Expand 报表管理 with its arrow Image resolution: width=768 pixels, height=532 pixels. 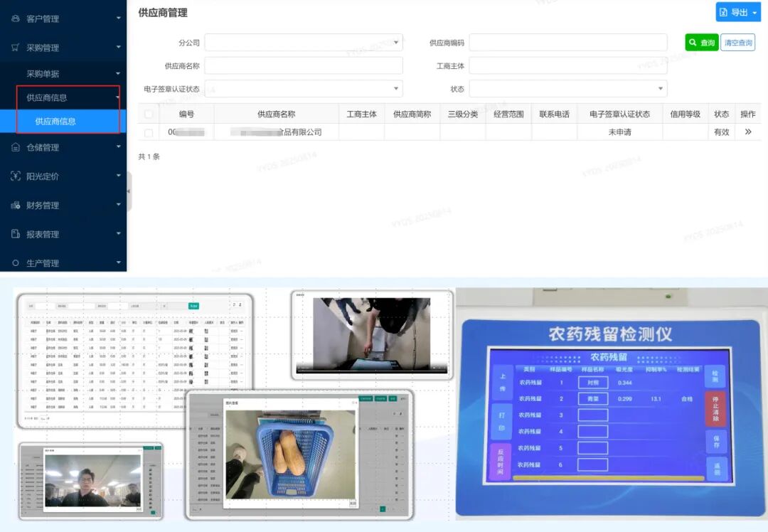[x=119, y=233]
